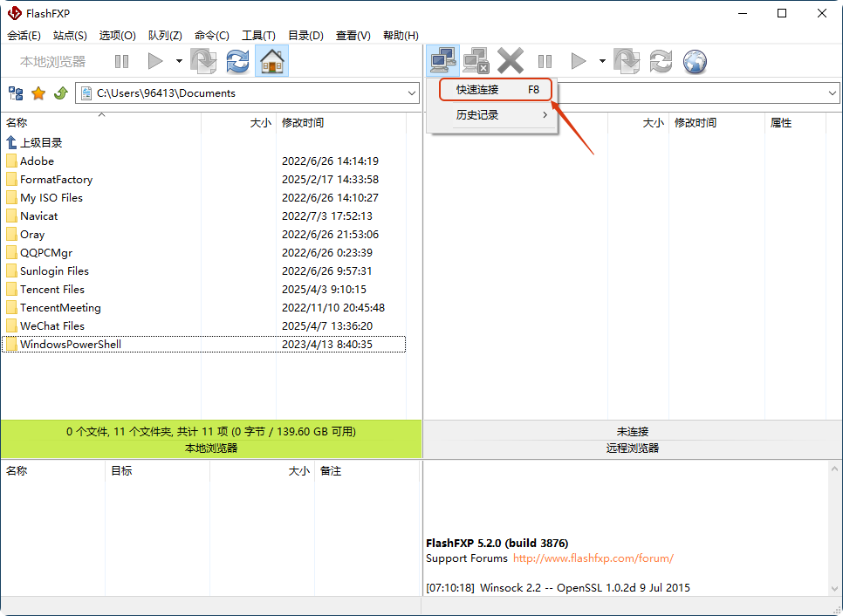
Task: Click the remote connect computers icon
Action: click(x=443, y=60)
